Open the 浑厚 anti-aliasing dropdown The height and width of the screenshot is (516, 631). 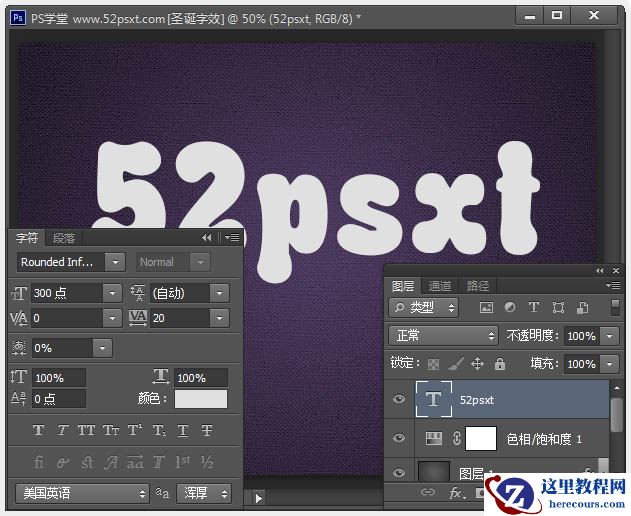click(204, 493)
